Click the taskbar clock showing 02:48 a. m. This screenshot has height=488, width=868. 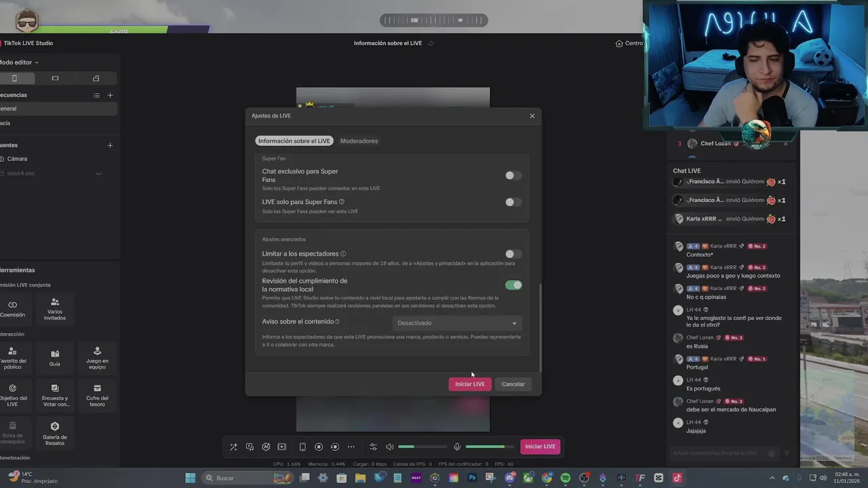click(848, 478)
